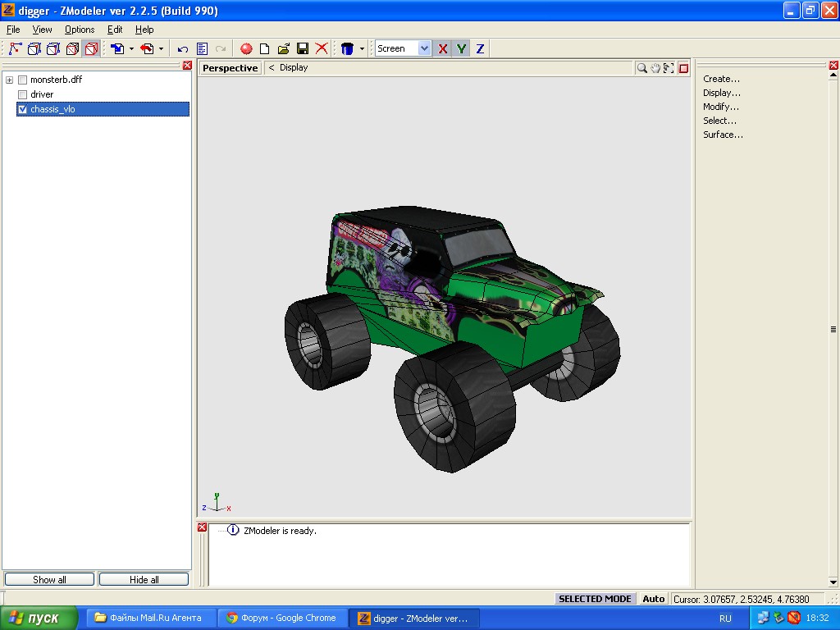The width and height of the screenshot is (840, 630).
Task: Uncheck the chassis_vlo checkbox
Action: point(22,109)
